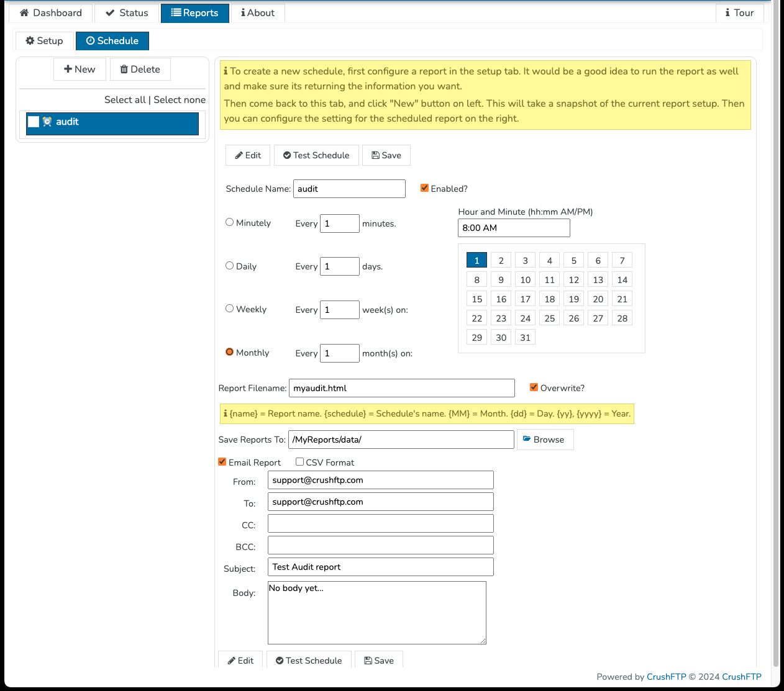Viewport: 784px width, 691px height.
Task: Browse for a report folder
Action: coord(545,440)
